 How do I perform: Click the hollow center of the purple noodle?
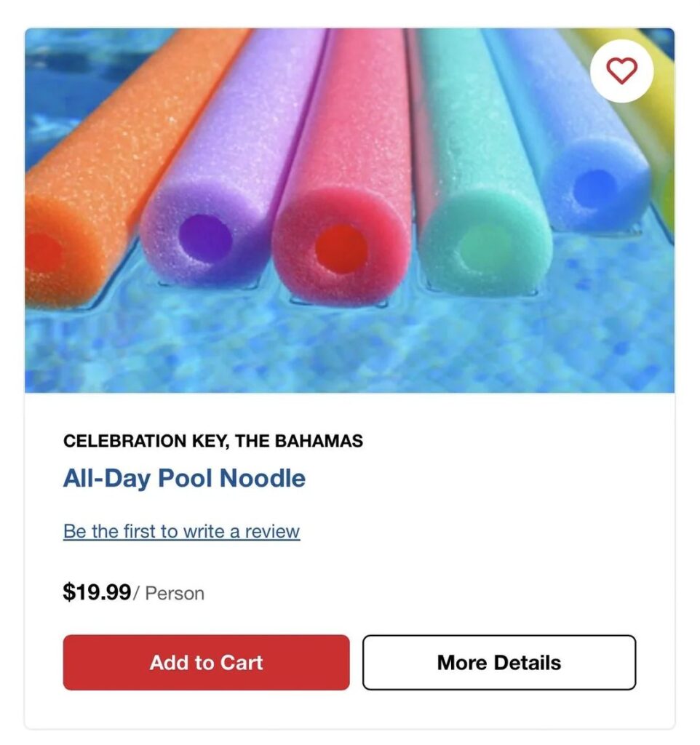(x=204, y=239)
